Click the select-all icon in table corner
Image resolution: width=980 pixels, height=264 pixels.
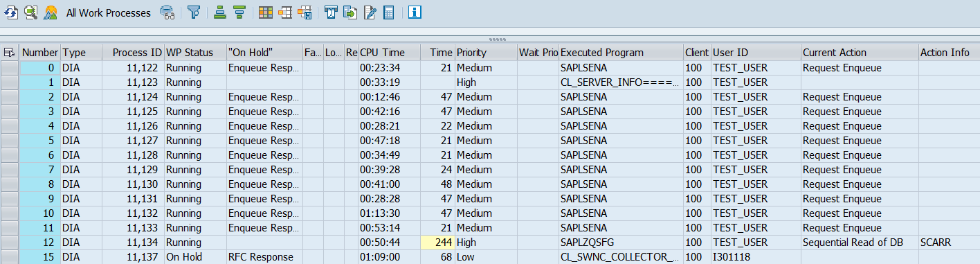10,53
